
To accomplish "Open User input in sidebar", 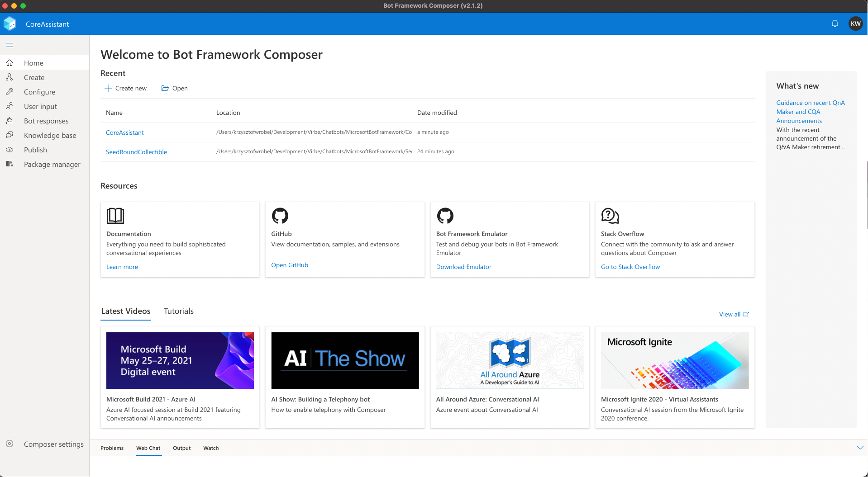I will click(x=44, y=106).
